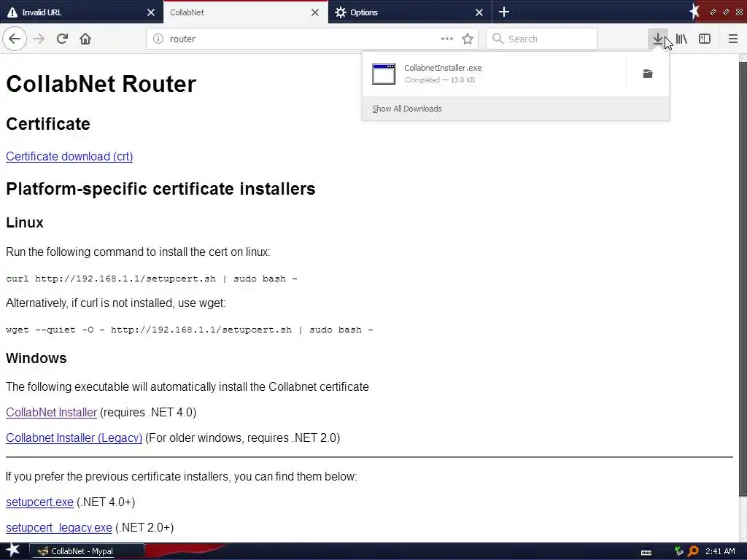Go back with the back arrow button
Viewport: 747px width, 560px height.
(x=15, y=39)
